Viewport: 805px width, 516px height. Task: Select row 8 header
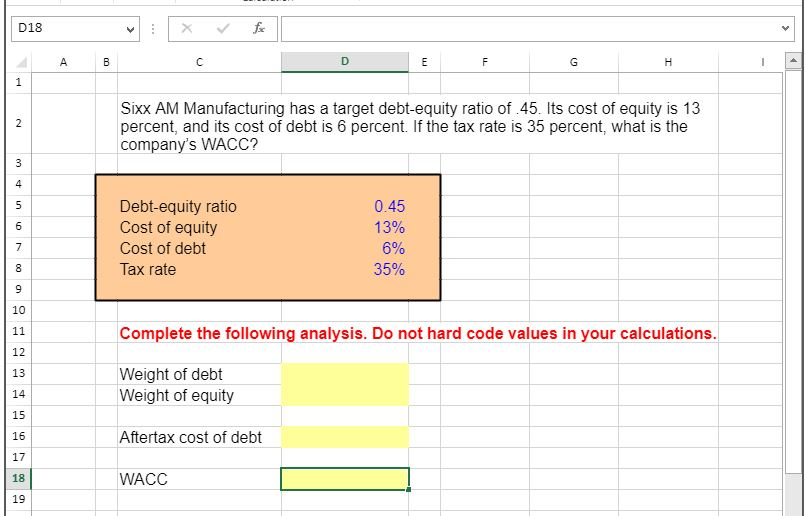18,268
